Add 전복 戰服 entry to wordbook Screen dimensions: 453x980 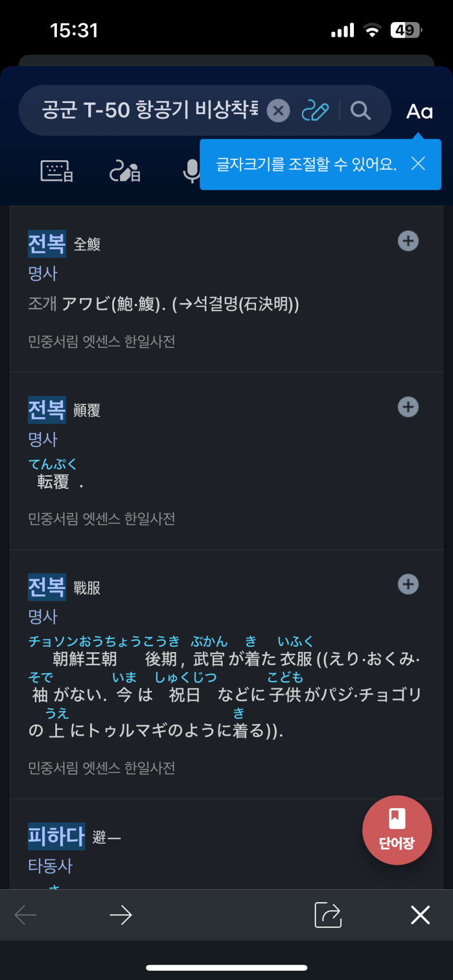408,585
